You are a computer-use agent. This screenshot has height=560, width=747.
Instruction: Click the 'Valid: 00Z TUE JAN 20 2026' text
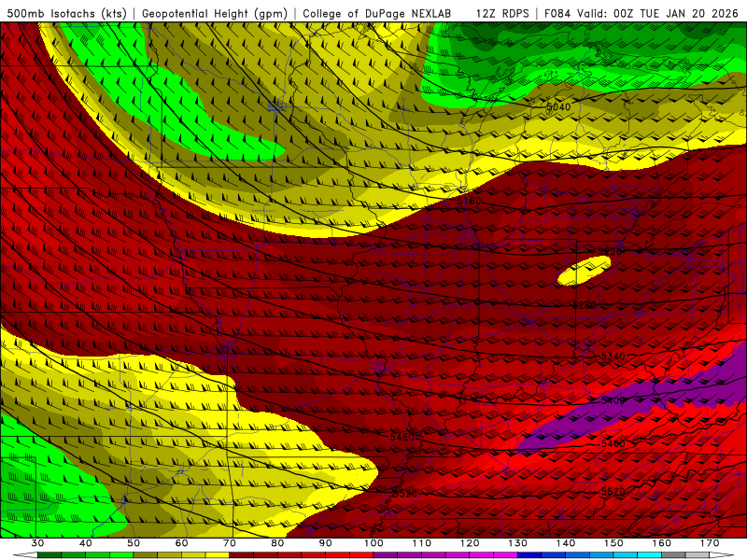coord(658,14)
